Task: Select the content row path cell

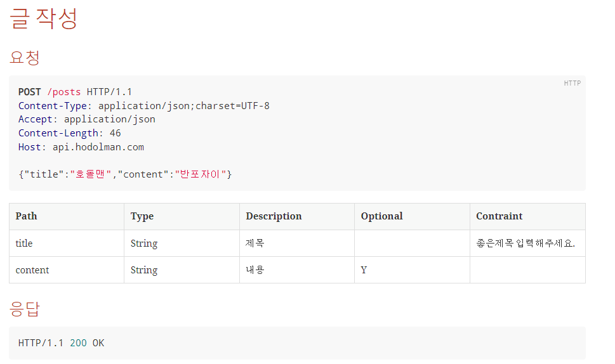Action: click(67, 270)
